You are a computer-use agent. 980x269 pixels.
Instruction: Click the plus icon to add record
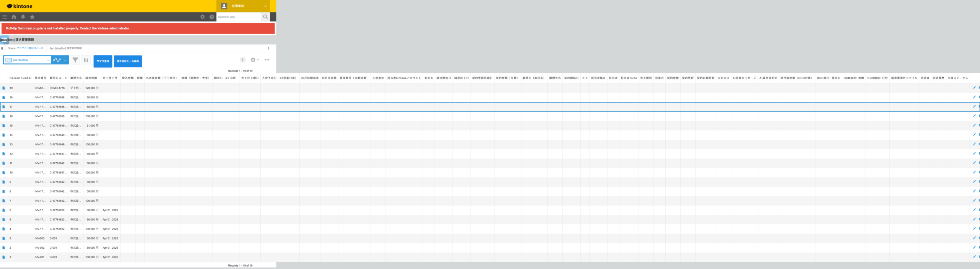pos(242,60)
